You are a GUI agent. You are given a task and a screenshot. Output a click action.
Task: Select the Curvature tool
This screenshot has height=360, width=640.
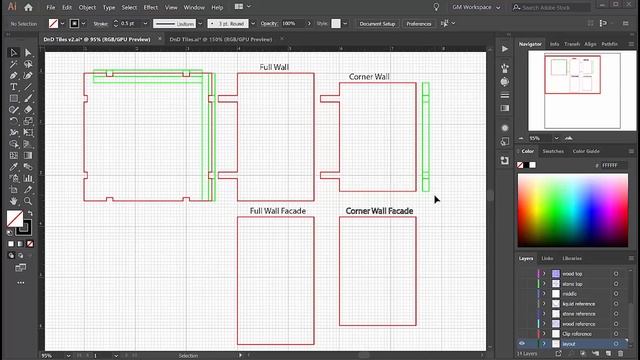(x=28, y=76)
